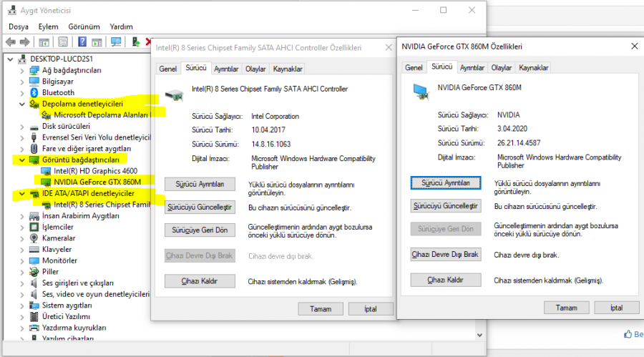Click the Bilgisayar computer icon
Viewport: 644px width, 357px height.
pos(34,82)
